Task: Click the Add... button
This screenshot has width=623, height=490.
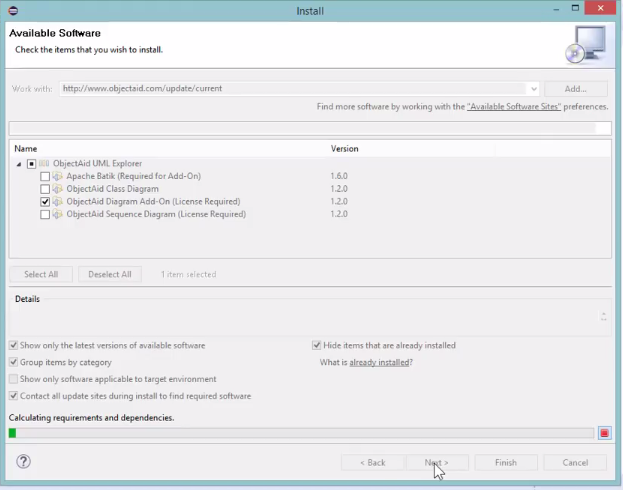Action: [x=576, y=89]
